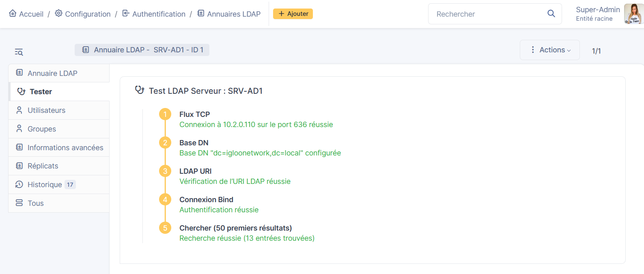
Task: Click the stethoscope icon beside Tester
Action: point(21,91)
